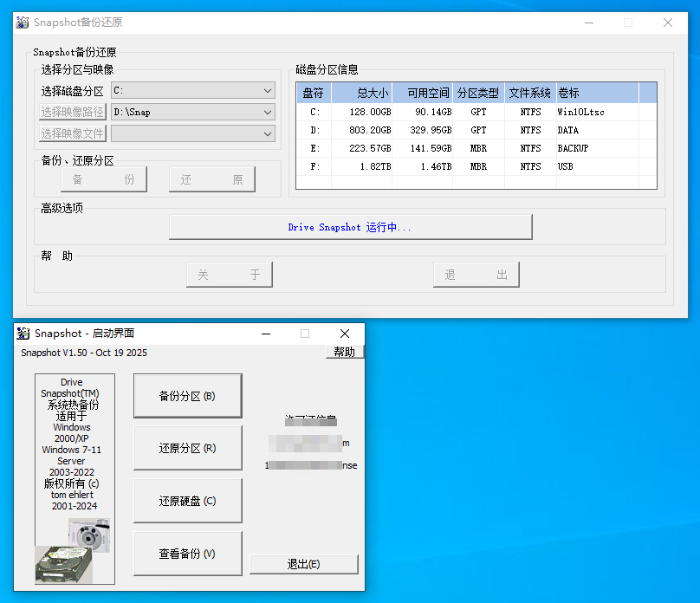Click the Drive Snapshot 运行中... button

[x=351, y=227]
